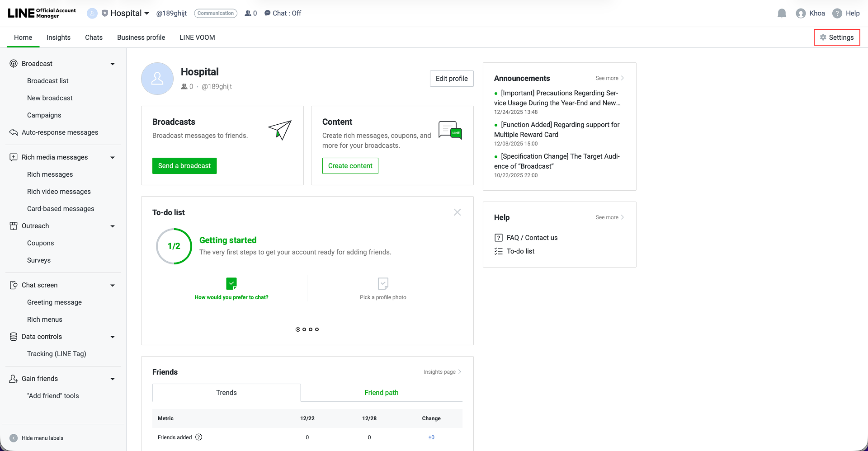Screen dimensions: 868x451
Task: Click the completed 'How would you prefer to chat?' checkmark
Action: (231, 283)
